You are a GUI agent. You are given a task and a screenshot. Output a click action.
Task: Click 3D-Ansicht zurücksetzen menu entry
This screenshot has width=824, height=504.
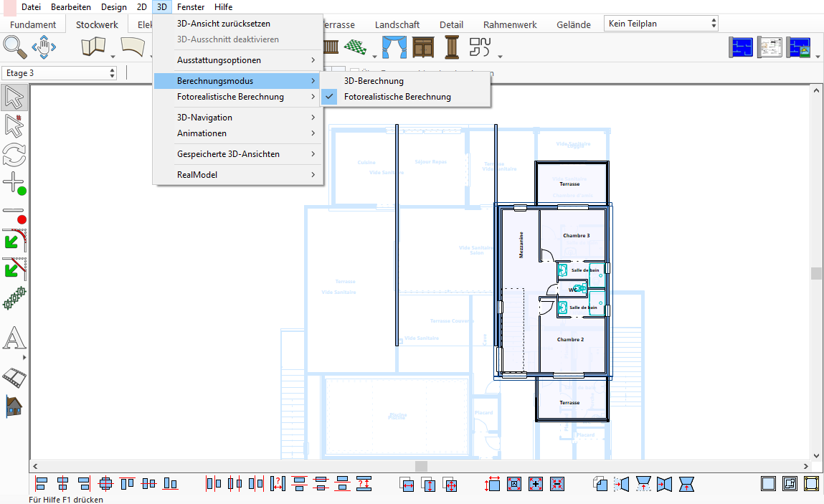click(224, 24)
